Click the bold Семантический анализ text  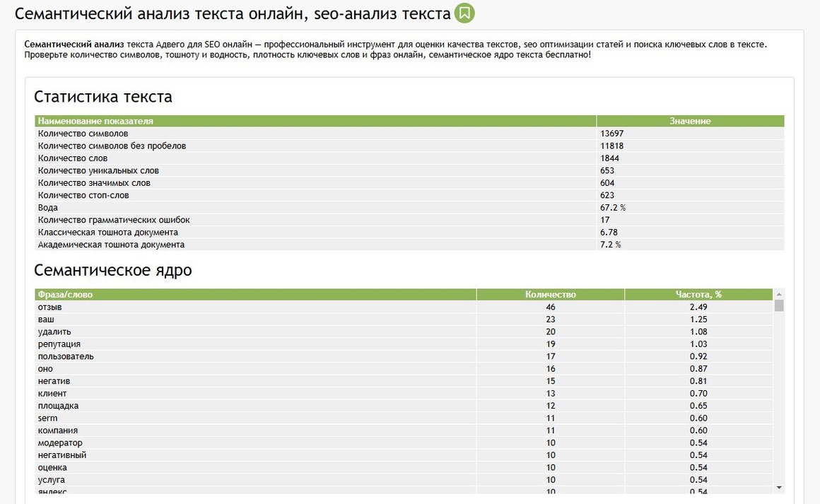tap(74, 45)
